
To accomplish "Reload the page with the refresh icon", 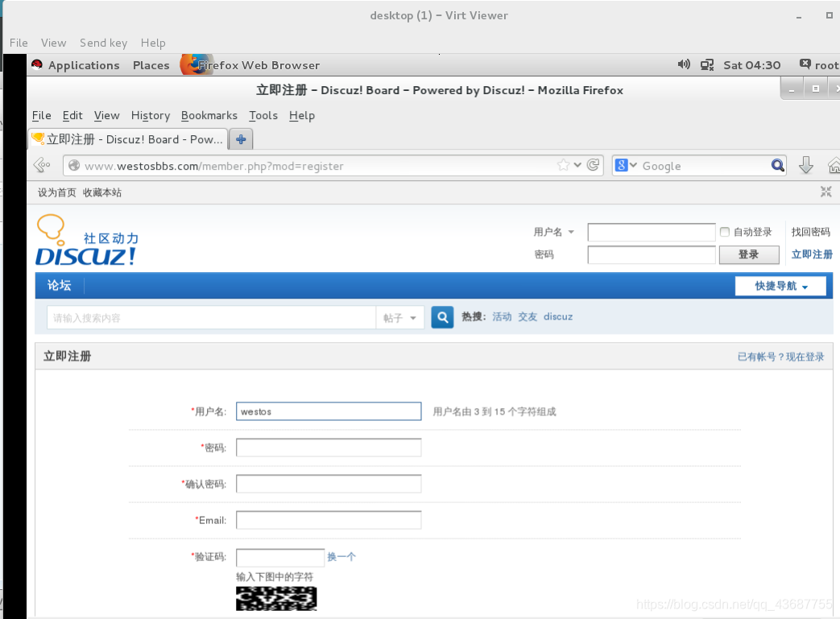I will tap(593, 165).
